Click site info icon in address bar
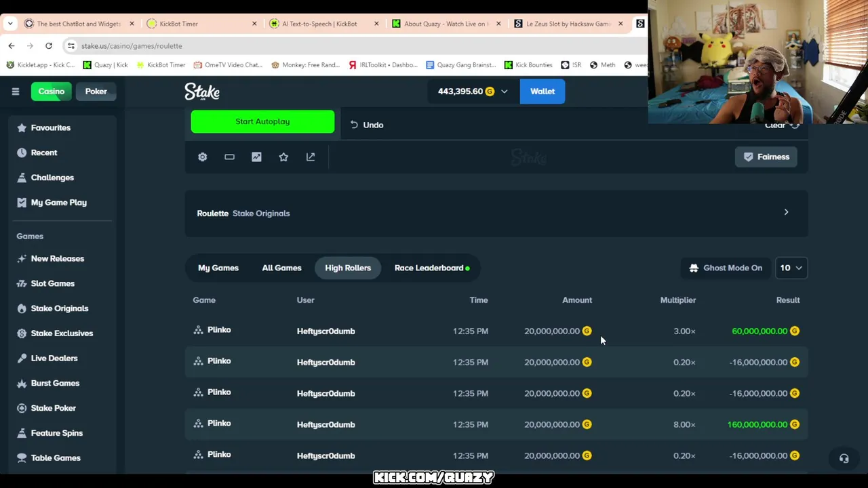868x488 pixels. tap(71, 45)
